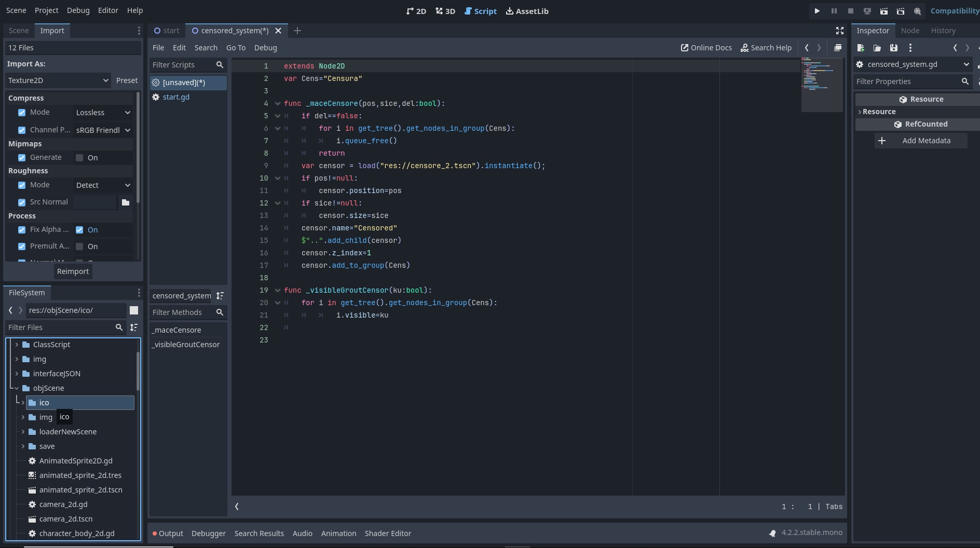
Task: Load a resource via Inspector folder icon
Action: [x=877, y=48]
